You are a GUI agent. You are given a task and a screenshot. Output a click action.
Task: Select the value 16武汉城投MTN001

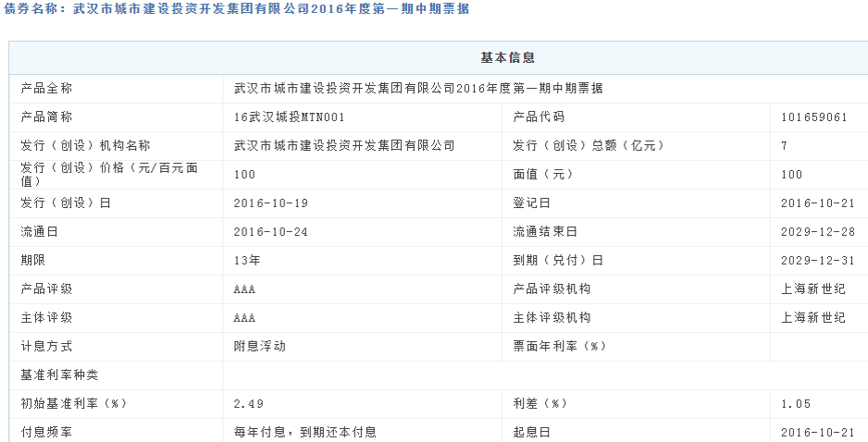click(x=289, y=117)
